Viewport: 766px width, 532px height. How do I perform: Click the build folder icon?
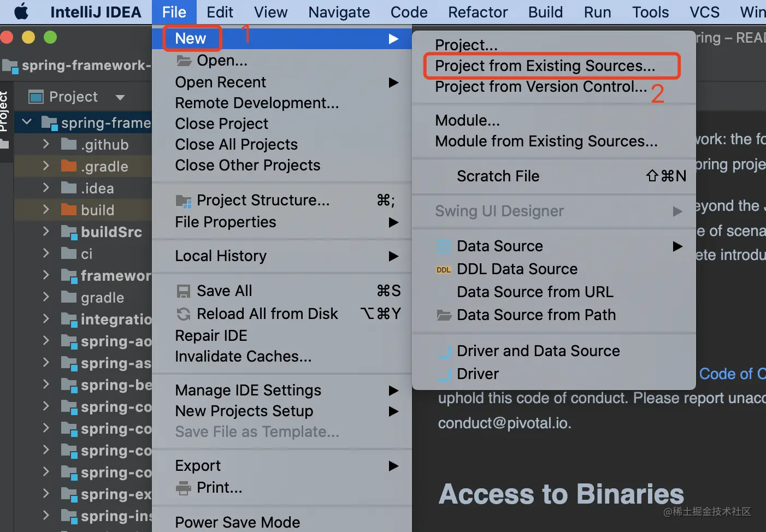point(69,210)
